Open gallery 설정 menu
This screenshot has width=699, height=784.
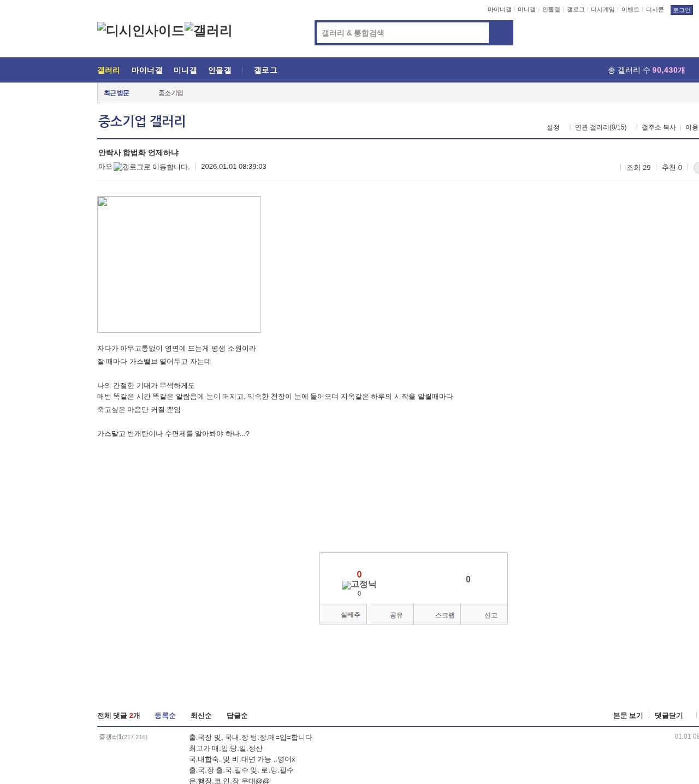(x=553, y=127)
